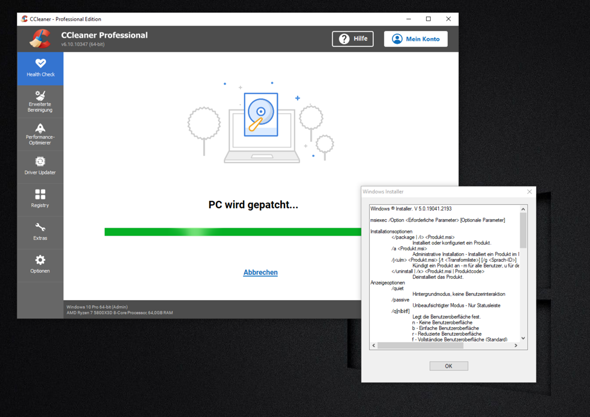Click the Hilfe help button
This screenshot has height=417, width=590.
tap(353, 39)
